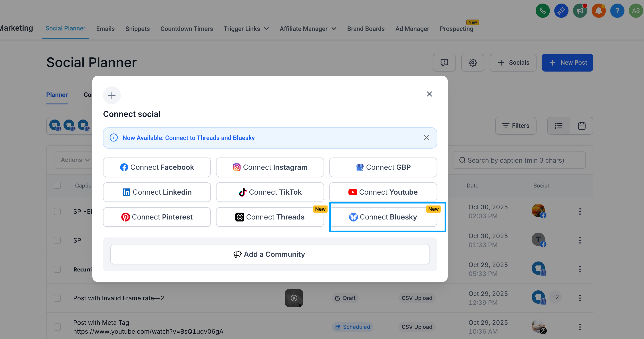Open the help question-mark icon
Image resolution: width=644 pixels, height=339 pixels.
click(617, 10)
